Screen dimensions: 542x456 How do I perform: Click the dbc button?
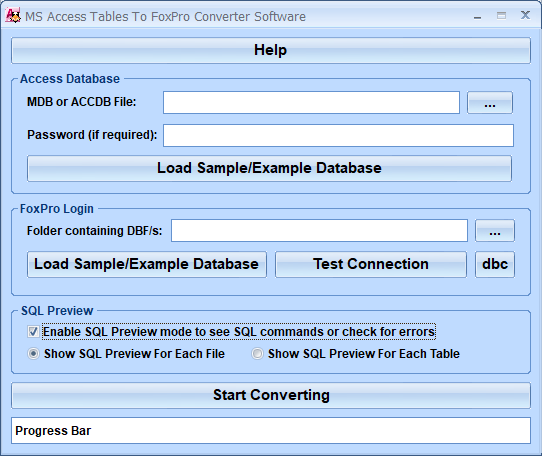click(x=495, y=264)
